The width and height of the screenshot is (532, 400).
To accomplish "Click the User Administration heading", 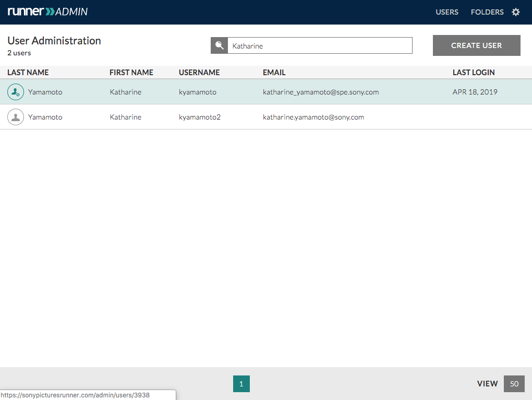I will click(x=54, y=41).
